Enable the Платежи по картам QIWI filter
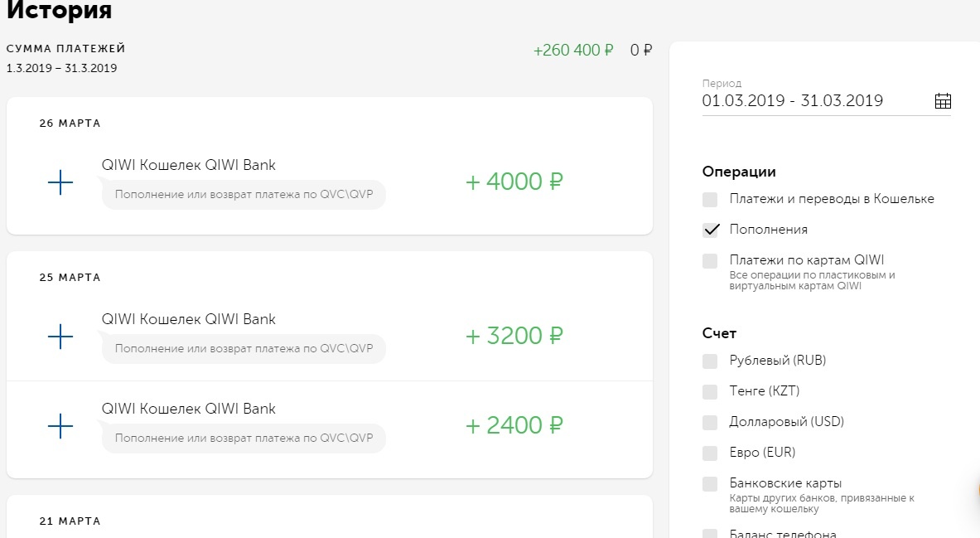980x538 pixels. tap(710, 259)
